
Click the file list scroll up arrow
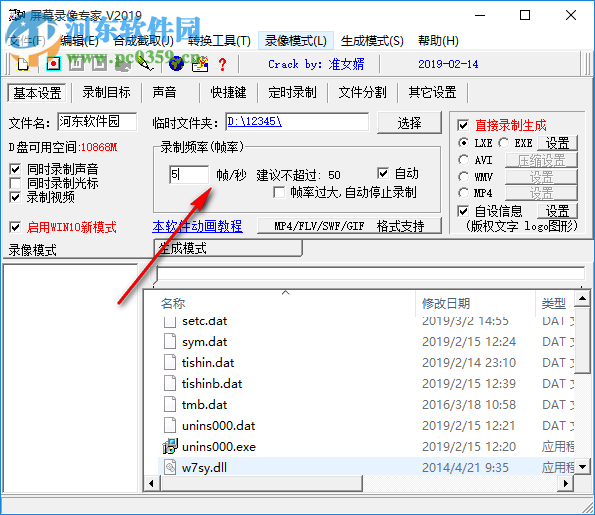[x=582, y=298]
